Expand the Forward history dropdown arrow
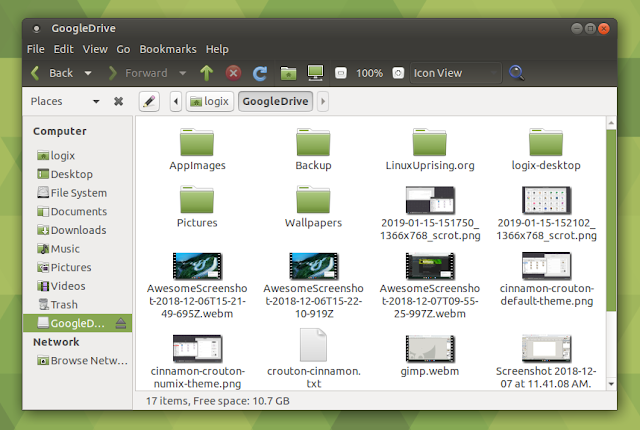640x430 pixels. tap(182, 73)
